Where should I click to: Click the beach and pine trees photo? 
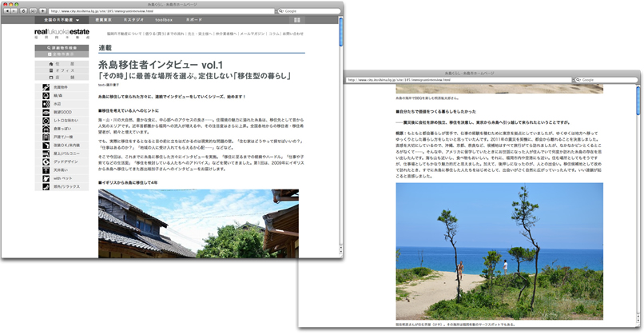click(x=499, y=251)
